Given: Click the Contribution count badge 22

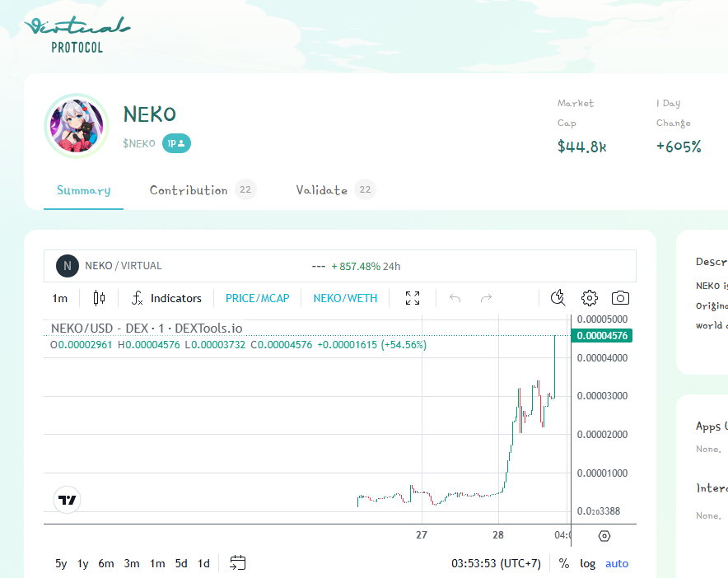Looking at the screenshot, I should tap(245, 189).
